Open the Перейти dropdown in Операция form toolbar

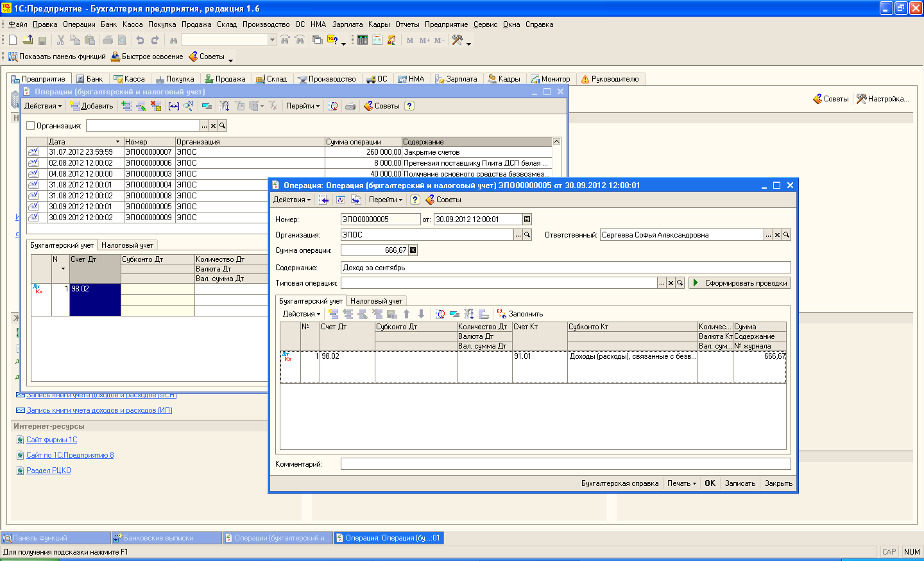point(386,200)
